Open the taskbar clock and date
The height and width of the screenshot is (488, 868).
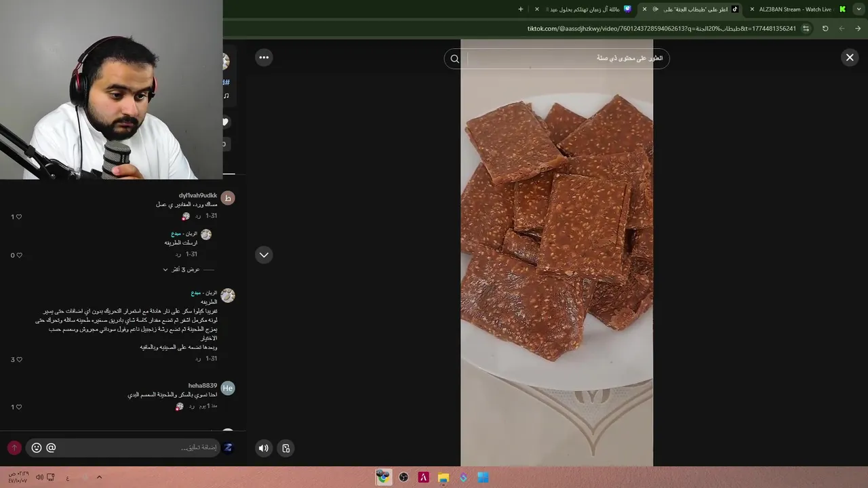(x=18, y=477)
